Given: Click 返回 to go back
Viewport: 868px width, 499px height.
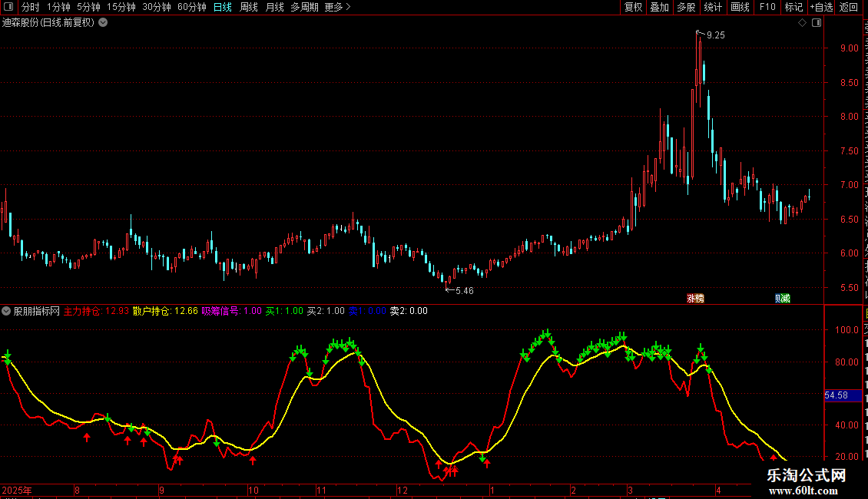Looking at the screenshot, I should [x=848, y=7].
